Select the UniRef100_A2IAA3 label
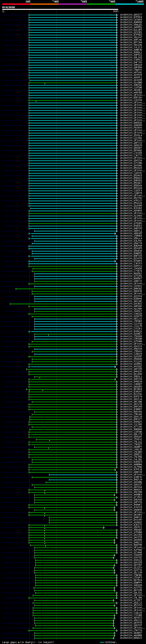Screen dimensions: 146x644 click(x=131, y=216)
